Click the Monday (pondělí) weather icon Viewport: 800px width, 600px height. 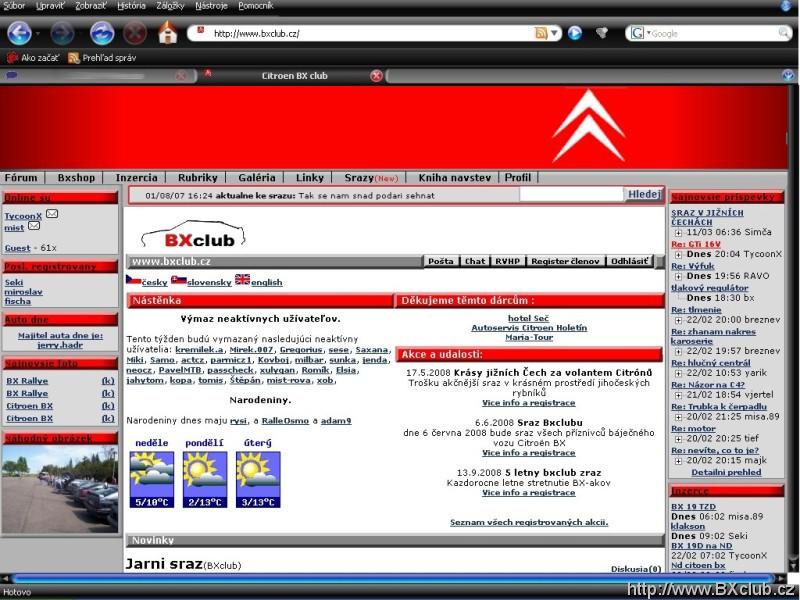(x=204, y=473)
